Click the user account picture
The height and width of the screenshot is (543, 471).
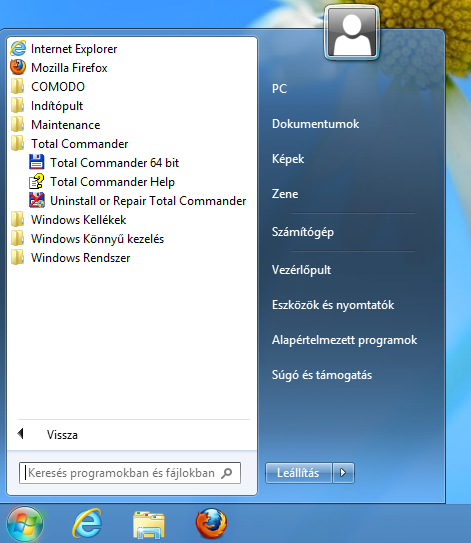[352, 33]
